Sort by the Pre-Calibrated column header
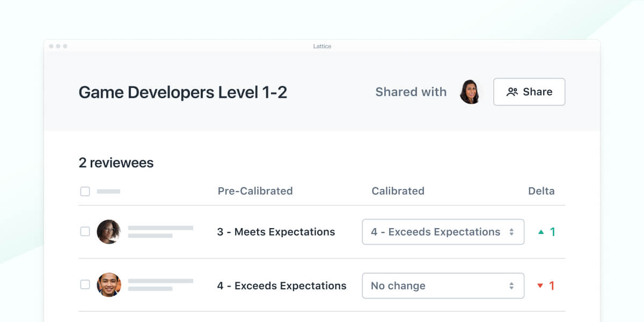Screen dimensions: 644x322 pyautogui.click(x=255, y=191)
